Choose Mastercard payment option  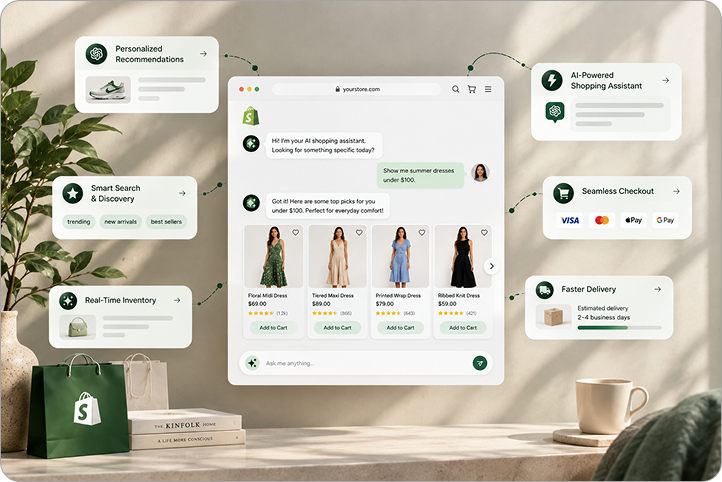[x=602, y=220]
